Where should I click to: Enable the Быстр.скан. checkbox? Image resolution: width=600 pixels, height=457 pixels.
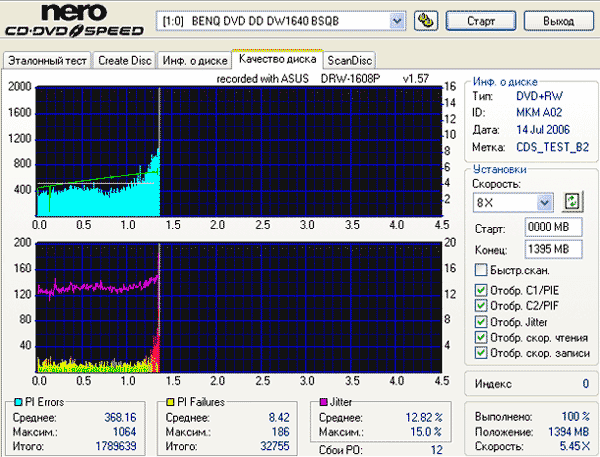click(481, 270)
